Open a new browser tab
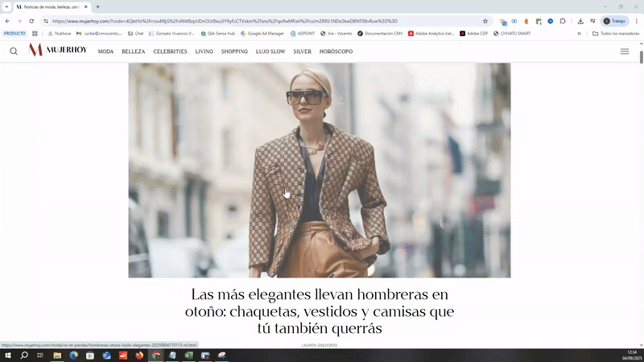Screen dimensions: 644x362 pyautogui.click(x=98, y=6)
